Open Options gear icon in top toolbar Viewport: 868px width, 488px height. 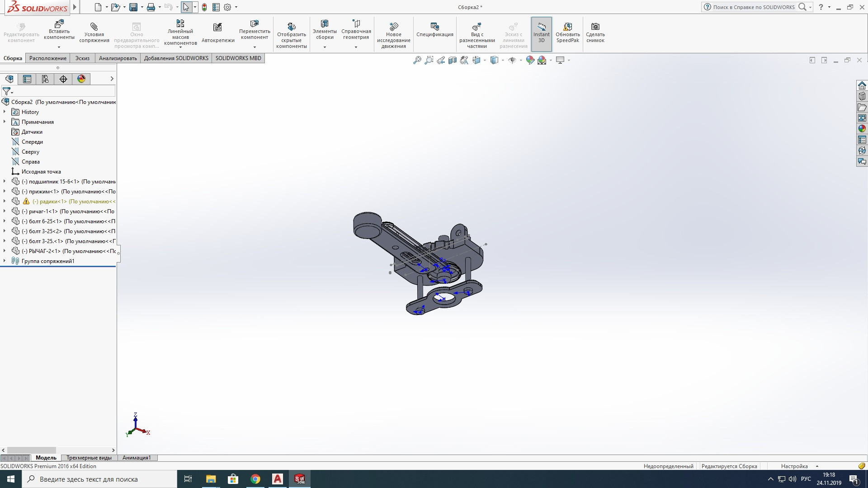coord(227,7)
